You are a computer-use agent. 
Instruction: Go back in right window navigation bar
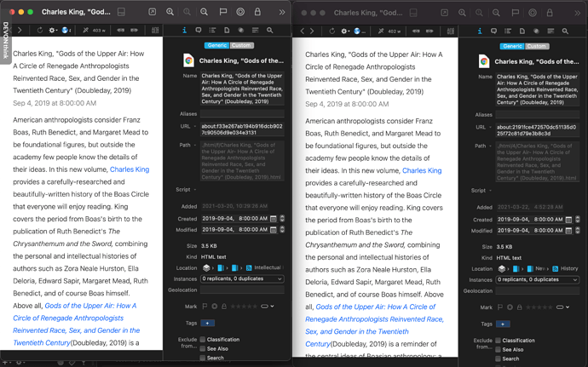pyautogui.click(x=303, y=32)
